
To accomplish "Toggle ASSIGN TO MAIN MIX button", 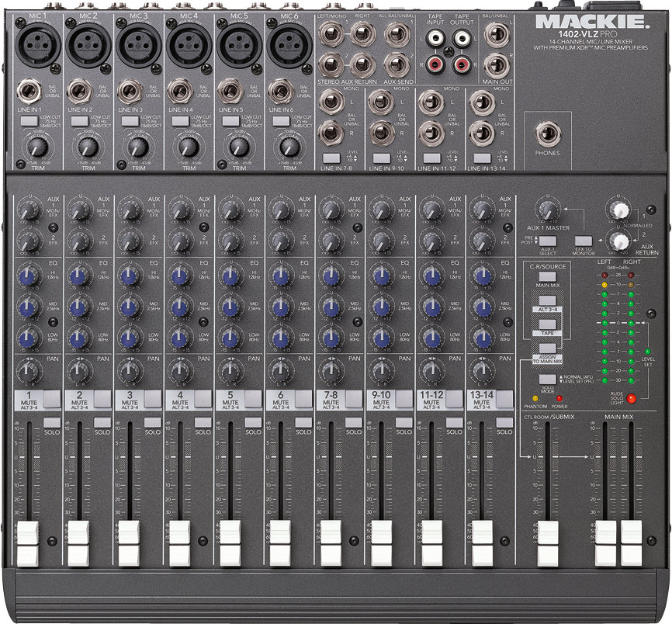I will pyautogui.click(x=547, y=348).
